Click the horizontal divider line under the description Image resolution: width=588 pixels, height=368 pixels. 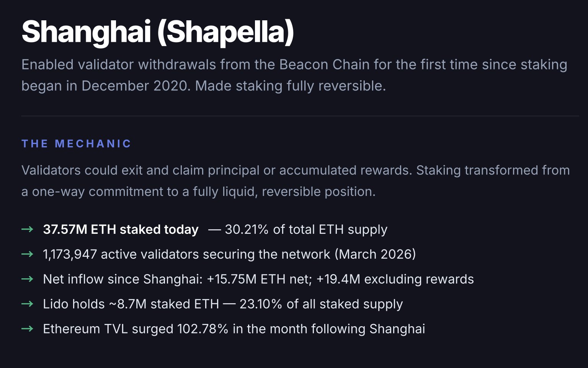[x=300, y=115]
